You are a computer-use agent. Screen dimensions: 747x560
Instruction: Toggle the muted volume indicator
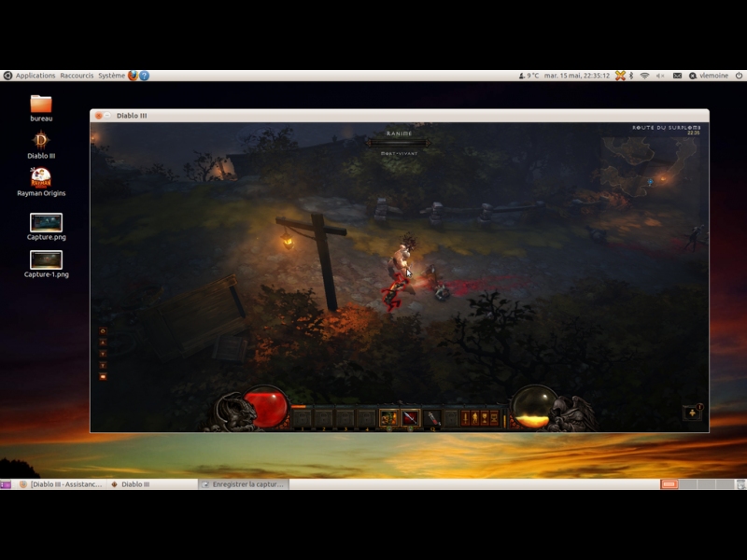660,76
